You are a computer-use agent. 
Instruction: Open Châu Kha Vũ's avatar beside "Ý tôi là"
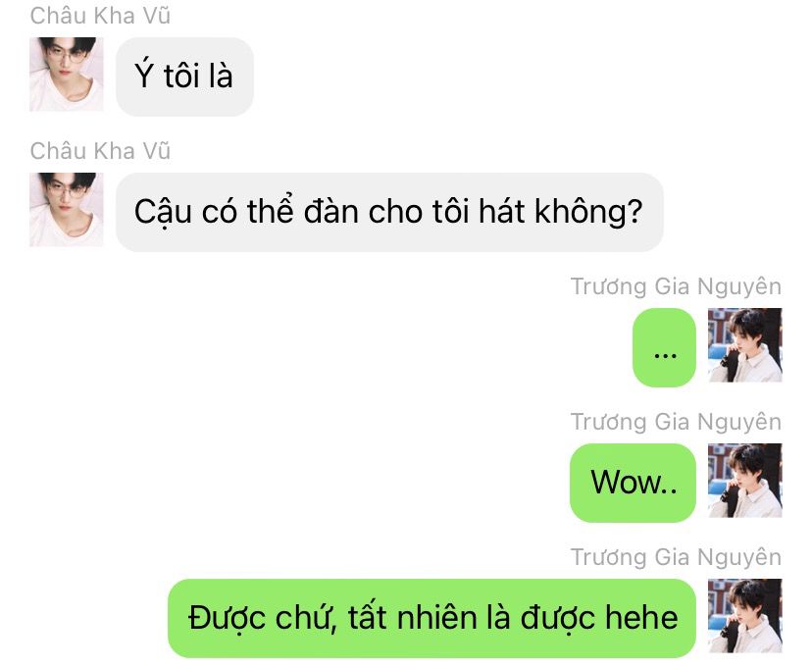[67, 74]
